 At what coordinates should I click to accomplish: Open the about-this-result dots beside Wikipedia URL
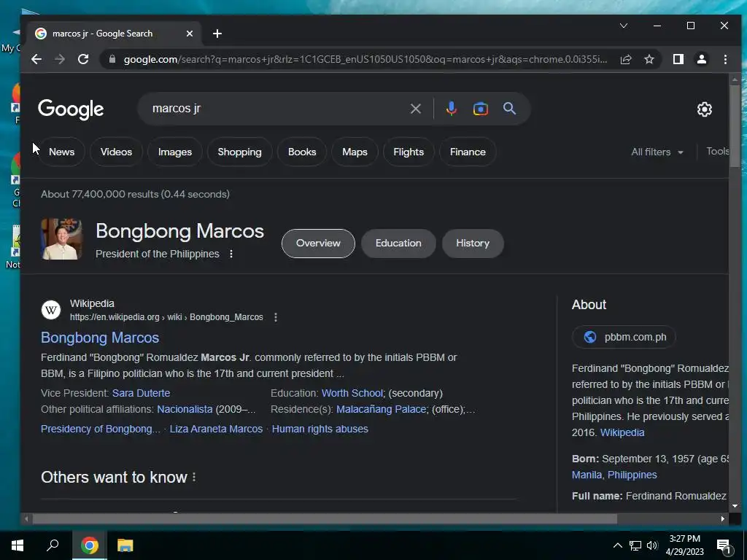276,317
